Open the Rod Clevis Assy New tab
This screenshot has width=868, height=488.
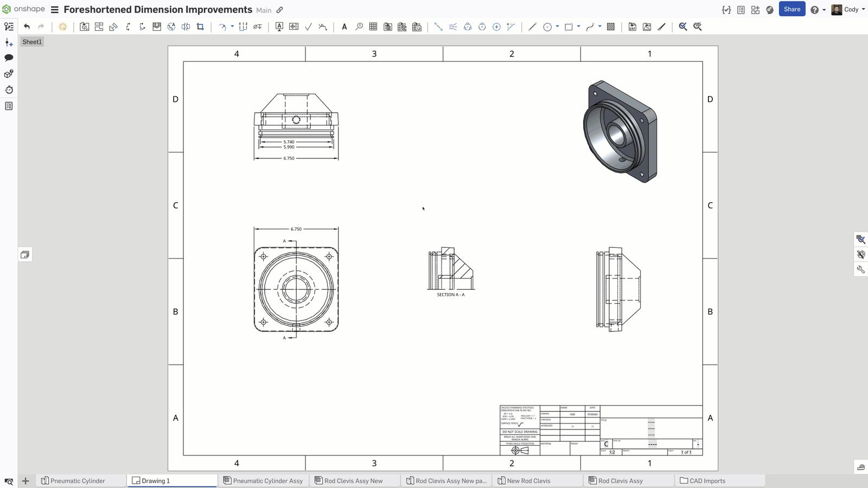click(x=353, y=481)
